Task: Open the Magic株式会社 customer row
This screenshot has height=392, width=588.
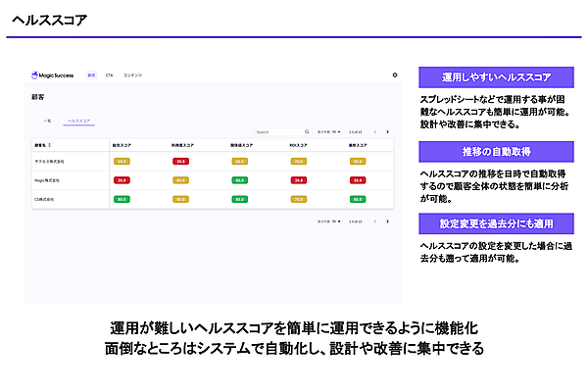Action: (213, 180)
